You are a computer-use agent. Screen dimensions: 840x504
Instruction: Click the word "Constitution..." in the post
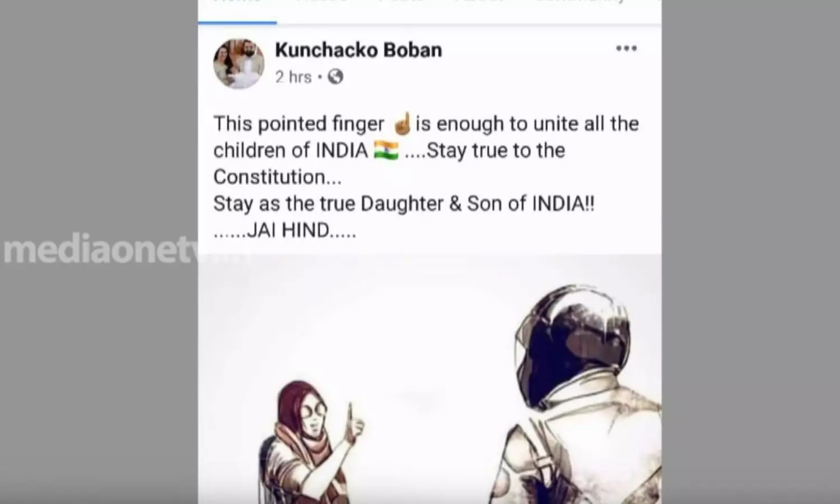click(277, 177)
